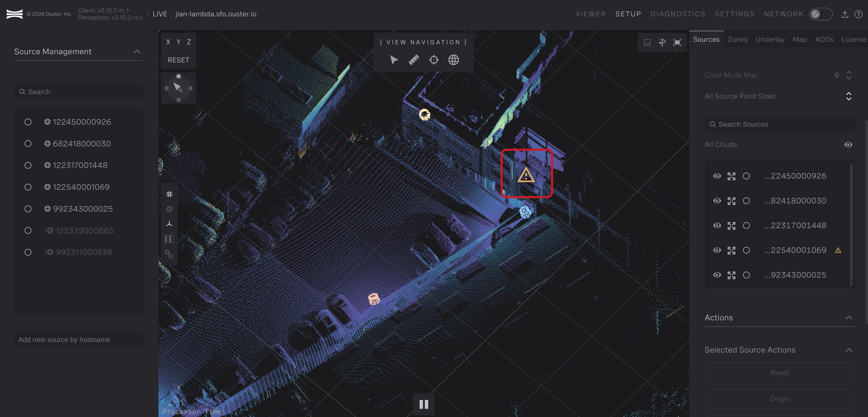This screenshot has height=417, width=868.
Task: Click the RESET view button
Action: 178,60
